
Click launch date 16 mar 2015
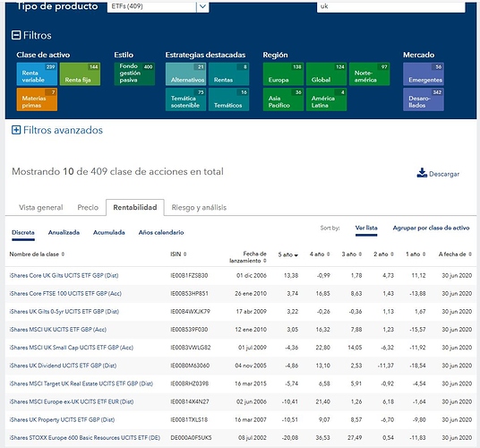coord(251,383)
